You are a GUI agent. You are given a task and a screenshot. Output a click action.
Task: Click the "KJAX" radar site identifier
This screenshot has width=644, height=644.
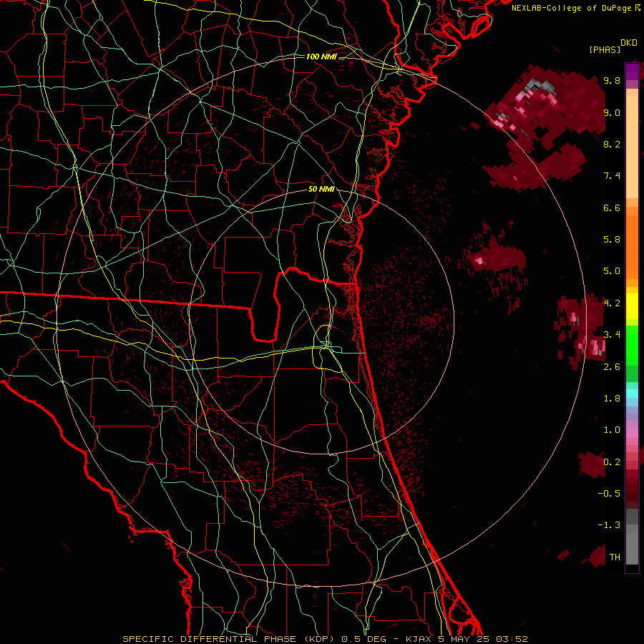419,639
